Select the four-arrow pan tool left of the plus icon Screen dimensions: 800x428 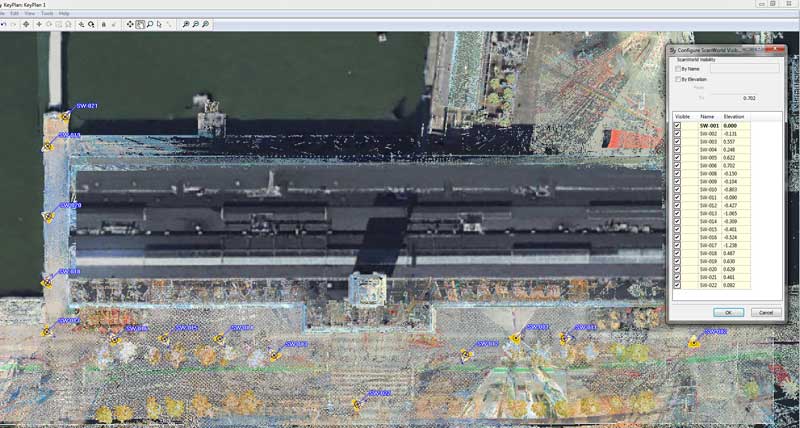[x=26, y=24]
